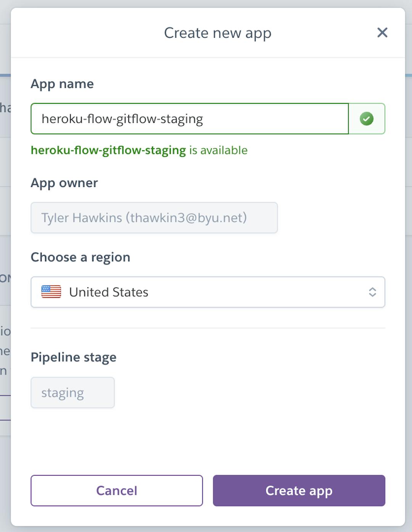
Task: Click the 'is available' status text
Action: pyautogui.click(x=218, y=150)
